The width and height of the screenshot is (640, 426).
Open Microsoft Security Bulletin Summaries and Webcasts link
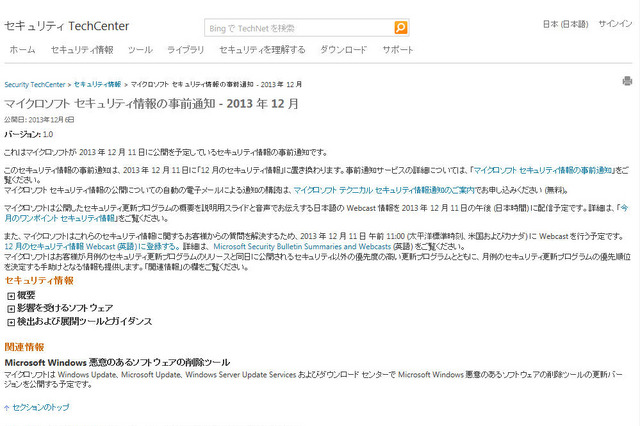302,246
